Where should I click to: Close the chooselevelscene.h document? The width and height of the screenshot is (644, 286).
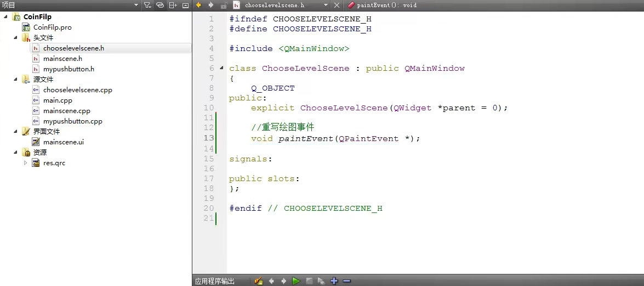click(x=337, y=5)
